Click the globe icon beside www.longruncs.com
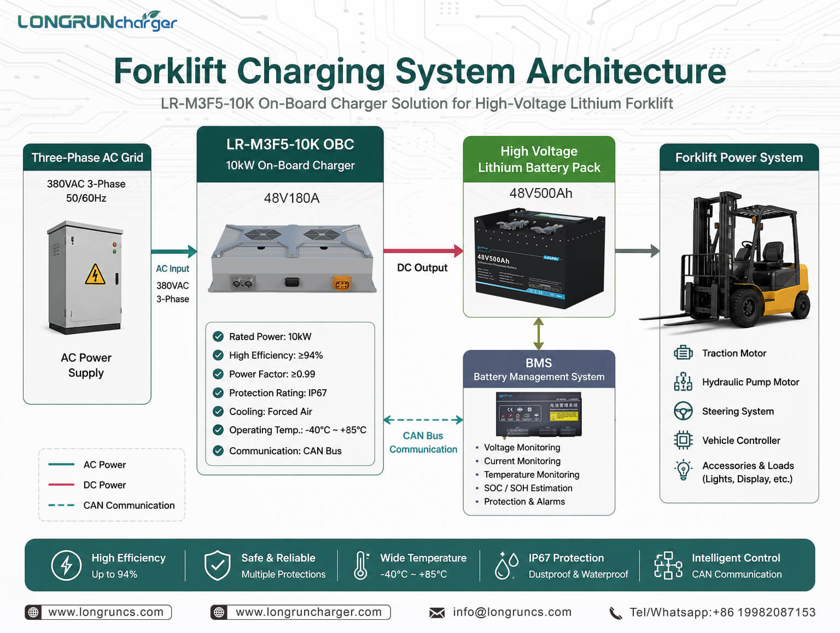The height and width of the screenshot is (633, 840). [x=33, y=612]
